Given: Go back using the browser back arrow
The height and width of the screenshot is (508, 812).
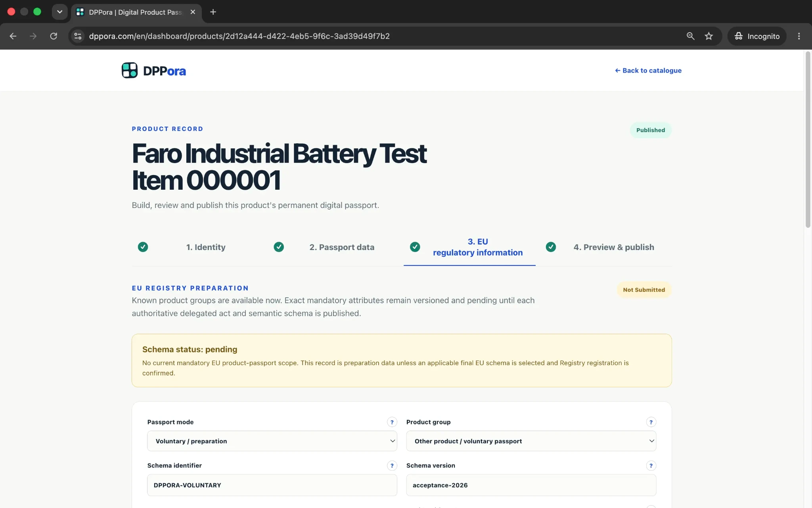Looking at the screenshot, I should [x=13, y=36].
